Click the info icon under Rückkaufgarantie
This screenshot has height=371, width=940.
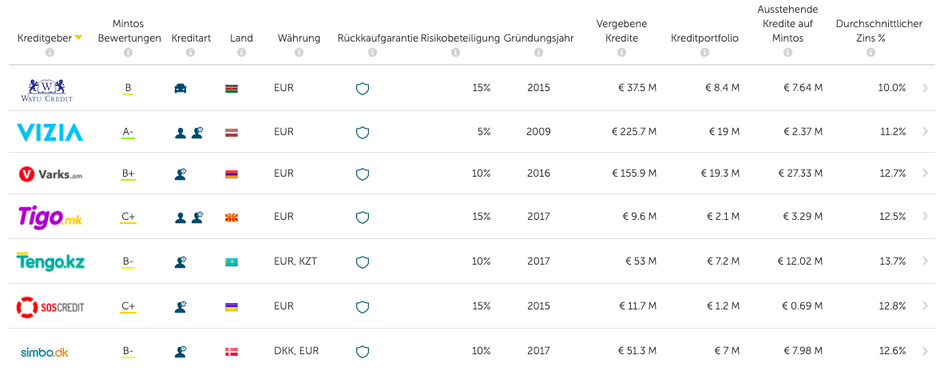coord(372,53)
